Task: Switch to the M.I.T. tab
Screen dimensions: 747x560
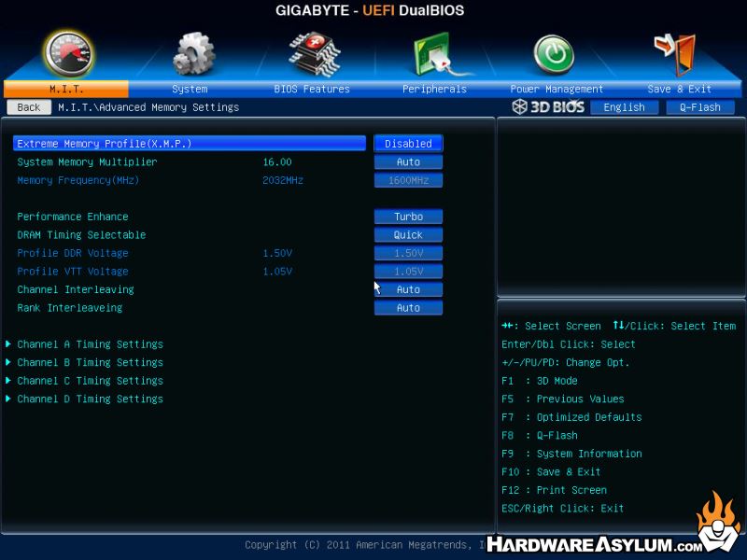Action: click(x=66, y=89)
